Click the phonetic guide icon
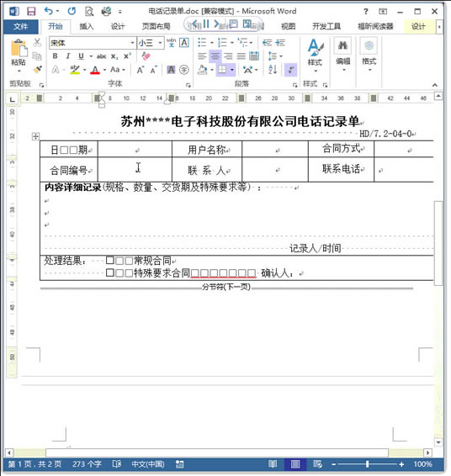 (x=172, y=43)
